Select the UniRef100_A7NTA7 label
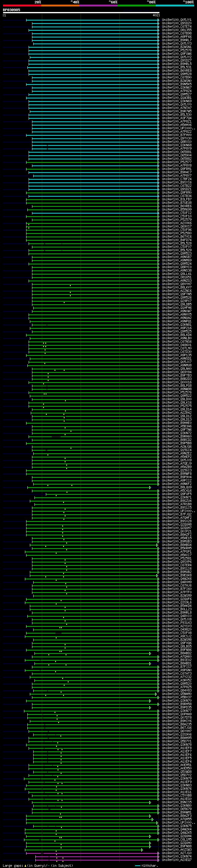197x868 pixels. click(x=177, y=108)
